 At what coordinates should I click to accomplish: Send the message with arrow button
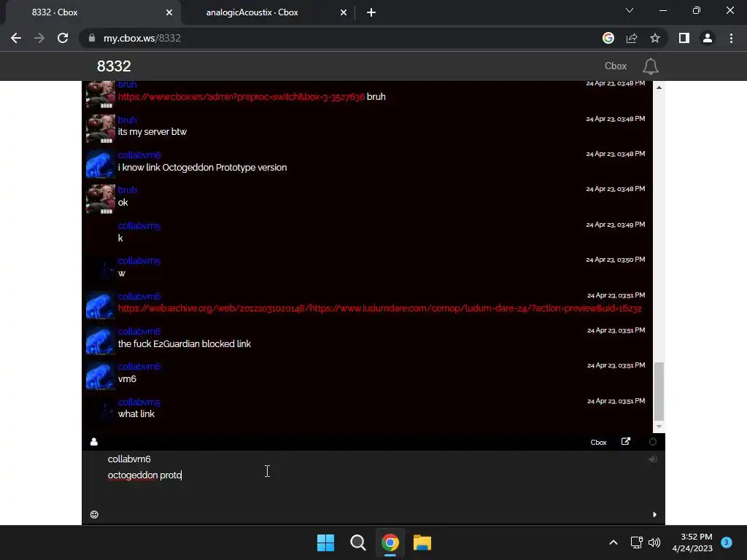(x=654, y=514)
